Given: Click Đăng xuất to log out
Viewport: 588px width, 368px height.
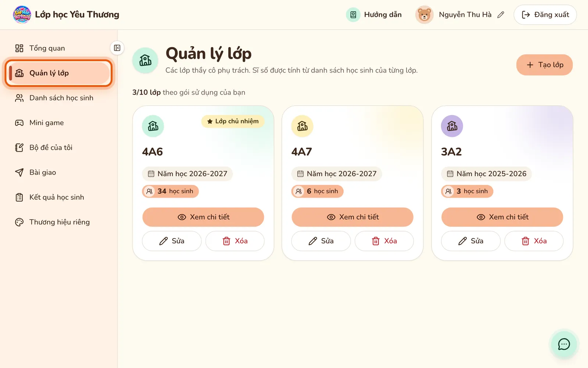Looking at the screenshot, I should 545,15.
